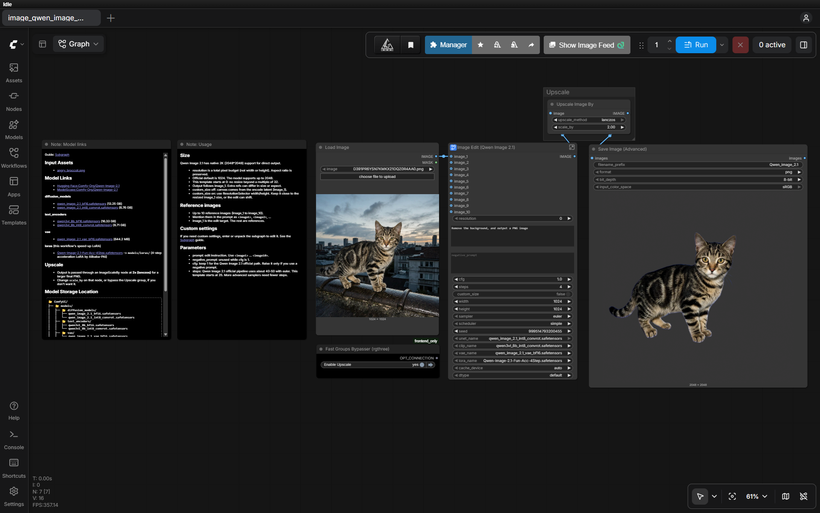Collapse the Note: Model links node dot

click(47, 144)
